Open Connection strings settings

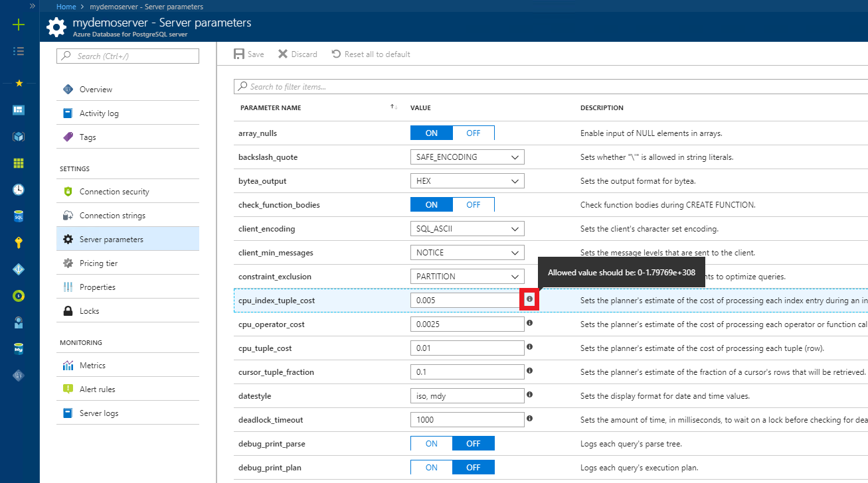(x=128, y=216)
